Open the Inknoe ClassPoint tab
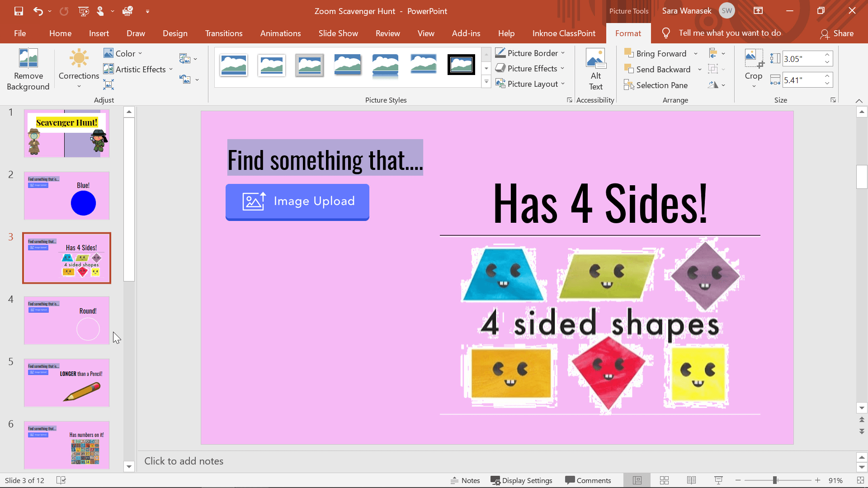The height and width of the screenshot is (488, 868). (x=564, y=33)
